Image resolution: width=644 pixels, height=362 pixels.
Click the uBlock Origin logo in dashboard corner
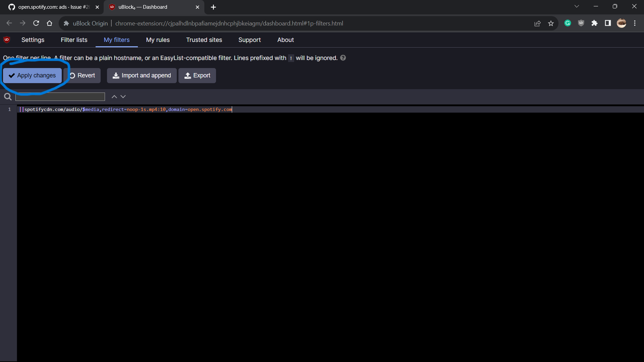click(x=6, y=40)
